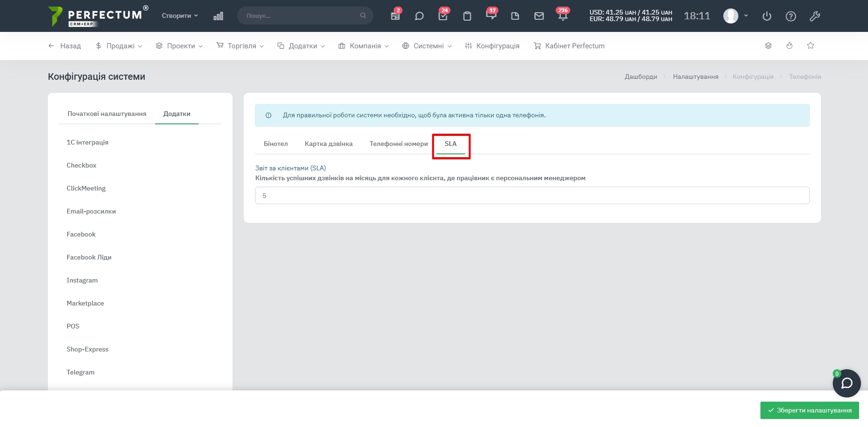
Task: Open the Телефонні номери tab
Action: click(x=398, y=144)
